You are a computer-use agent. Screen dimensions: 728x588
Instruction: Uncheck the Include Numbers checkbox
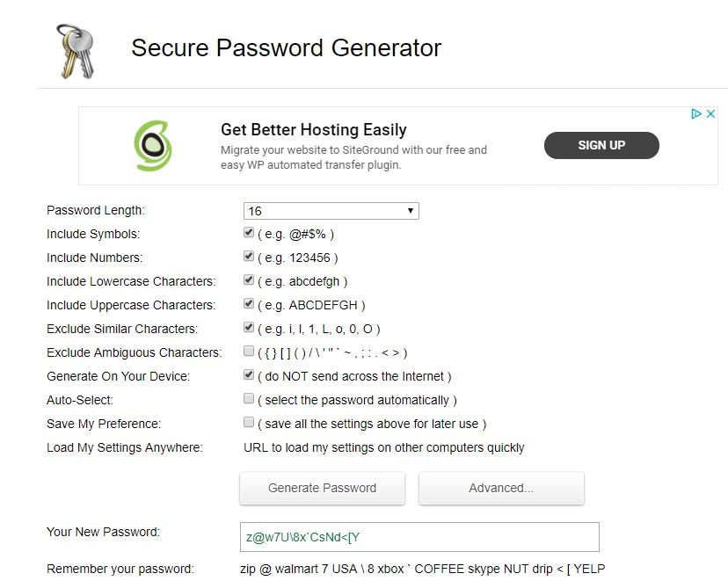[249, 258]
